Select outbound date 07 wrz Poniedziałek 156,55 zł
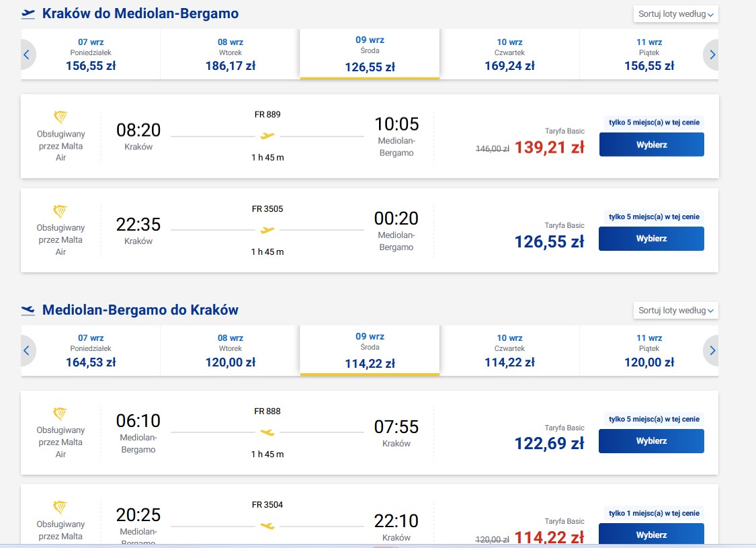756x548 pixels. (x=91, y=54)
